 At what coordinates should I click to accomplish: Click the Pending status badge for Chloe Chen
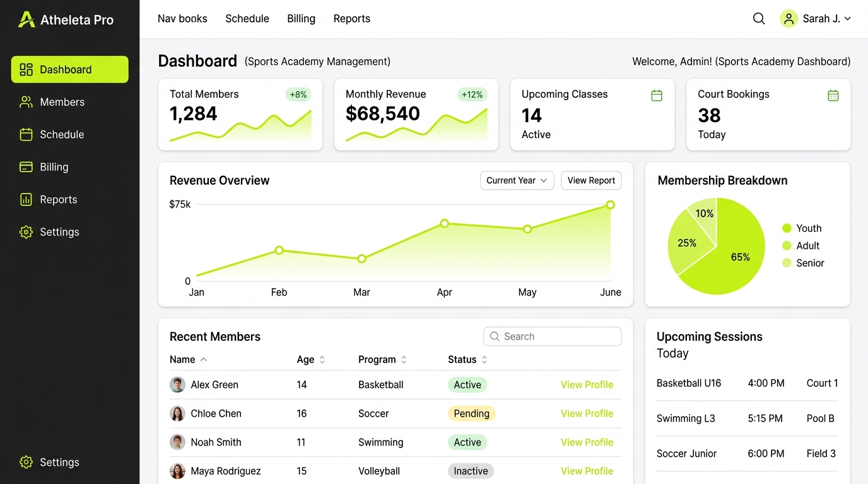[471, 413]
